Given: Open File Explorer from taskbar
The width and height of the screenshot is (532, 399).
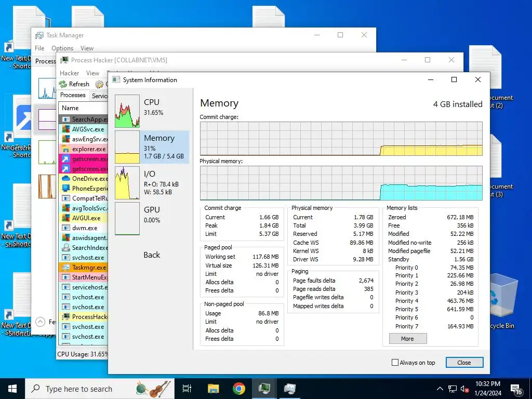Looking at the screenshot, I should pos(214,389).
